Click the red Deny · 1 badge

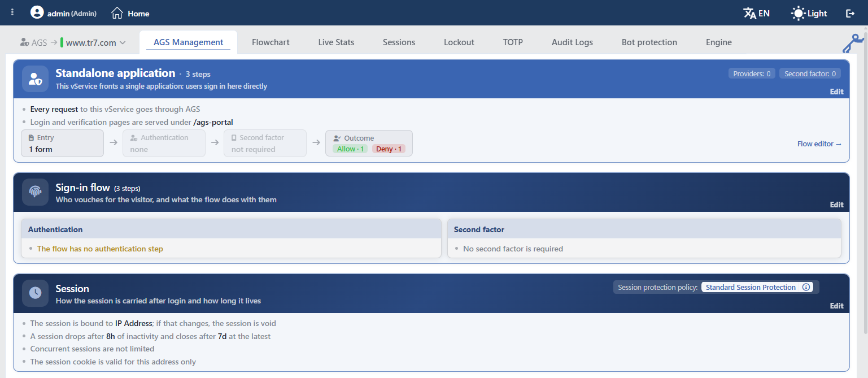point(389,149)
